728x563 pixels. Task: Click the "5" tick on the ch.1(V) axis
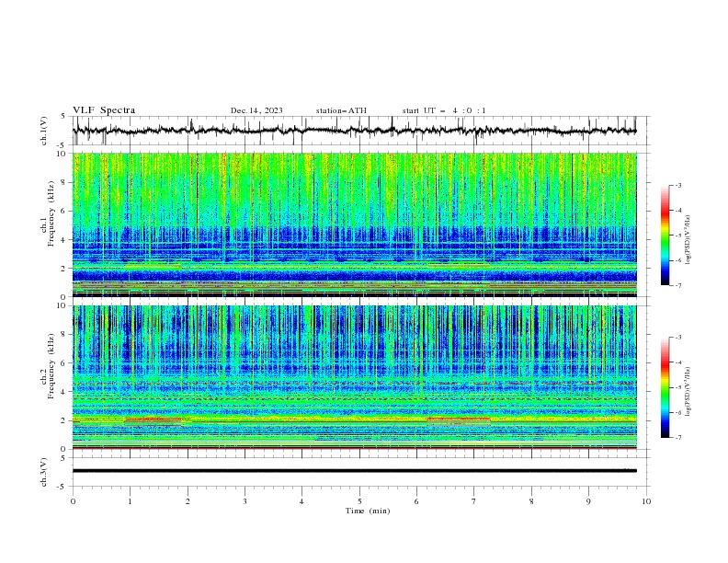(x=65, y=116)
